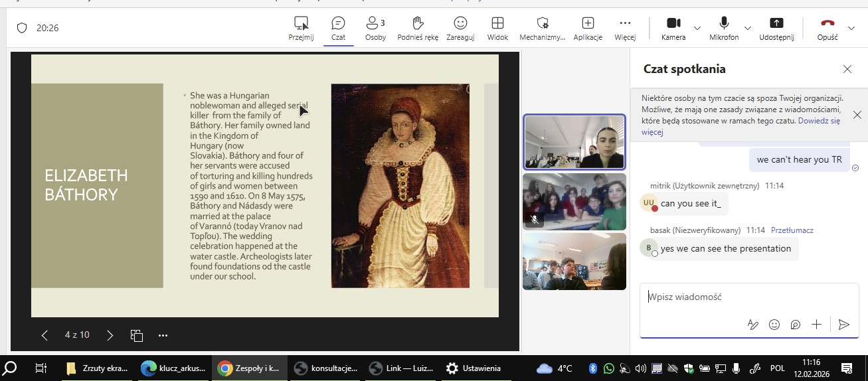868x381 pixels.
Task: Send the chat message with arrow icon
Action: pyautogui.click(x=843, y=325)
